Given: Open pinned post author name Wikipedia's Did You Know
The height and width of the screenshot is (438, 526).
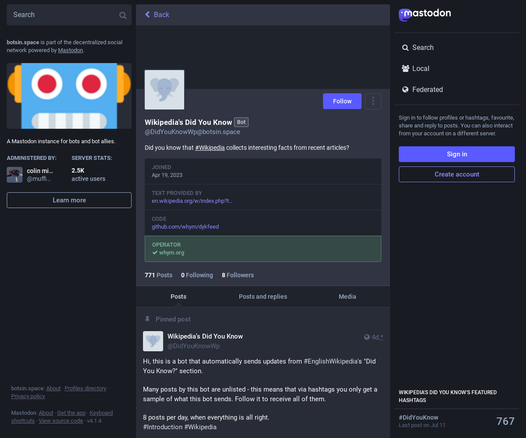Looking at the screenshot, I should pos(205,336).
